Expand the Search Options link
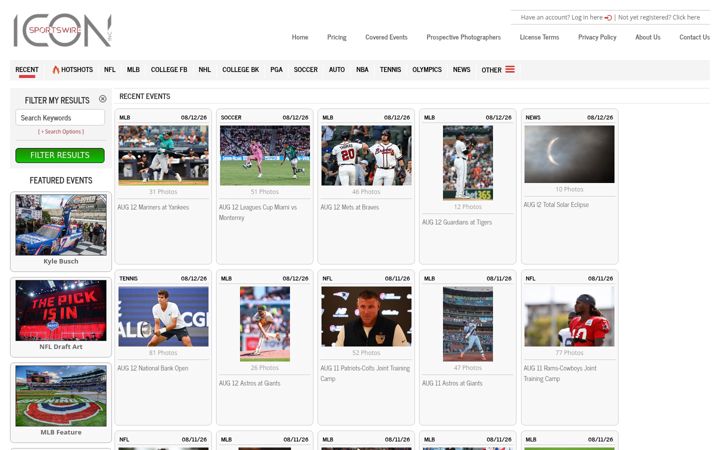This screenshot has width=720, height=450. (61, 131)
